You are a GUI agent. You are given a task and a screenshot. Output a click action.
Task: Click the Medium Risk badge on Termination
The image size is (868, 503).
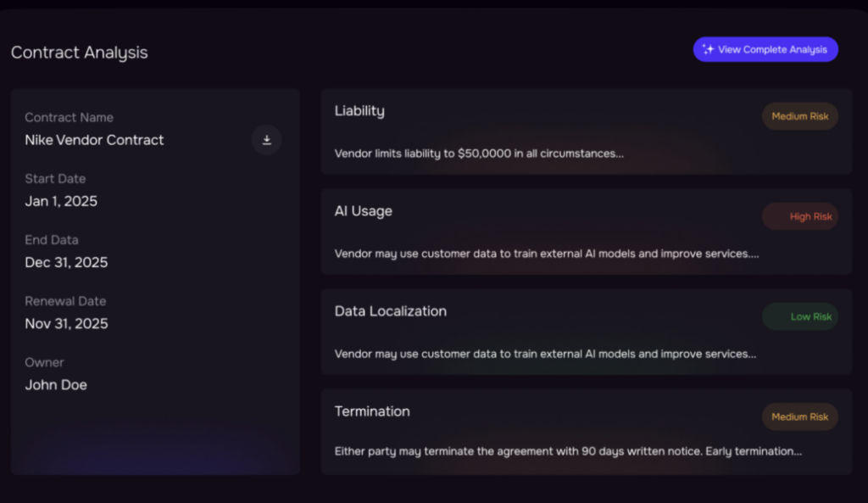(799, 416)
